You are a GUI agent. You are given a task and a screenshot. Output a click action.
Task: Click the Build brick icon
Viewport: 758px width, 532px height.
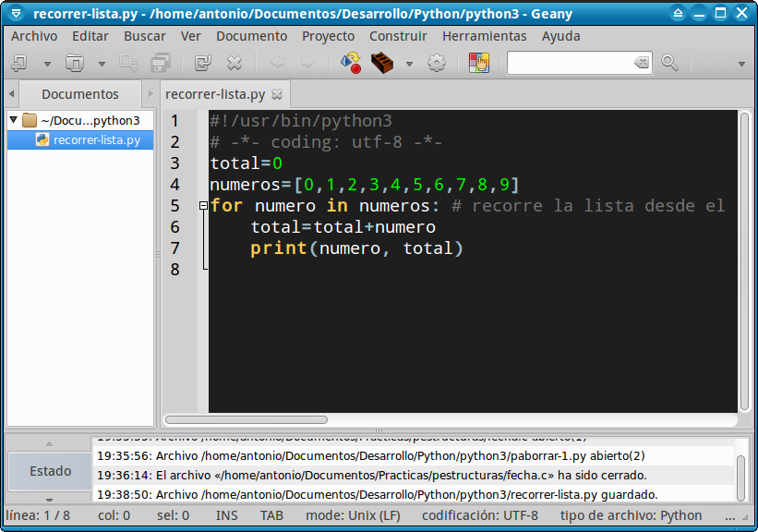382,63
